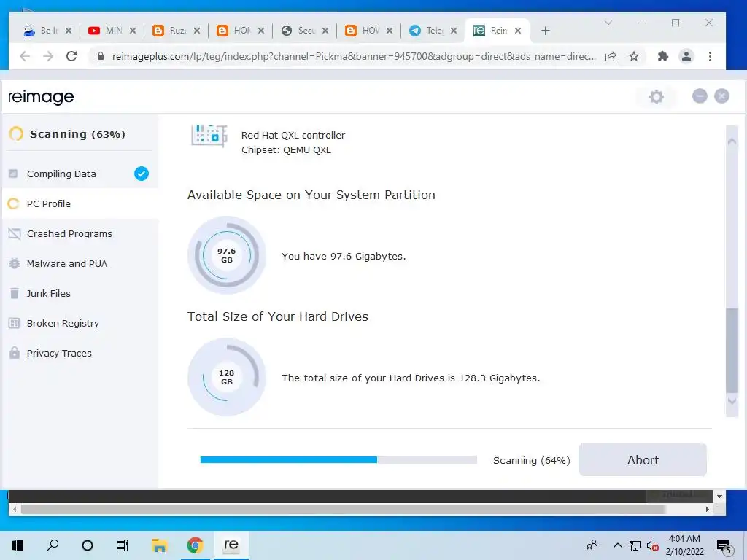
Task: Open the Reimage settings gear
Action: (x=656, y=97)
